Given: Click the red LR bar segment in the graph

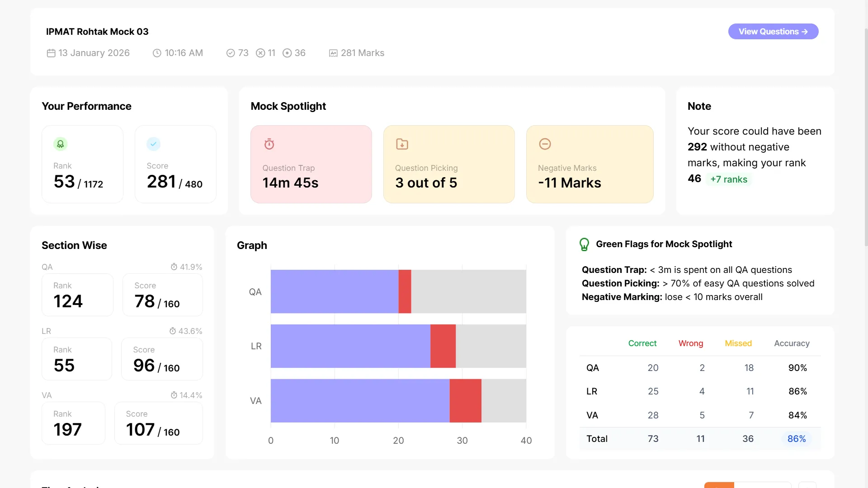Looking at the screenshot, I should 443,346.
